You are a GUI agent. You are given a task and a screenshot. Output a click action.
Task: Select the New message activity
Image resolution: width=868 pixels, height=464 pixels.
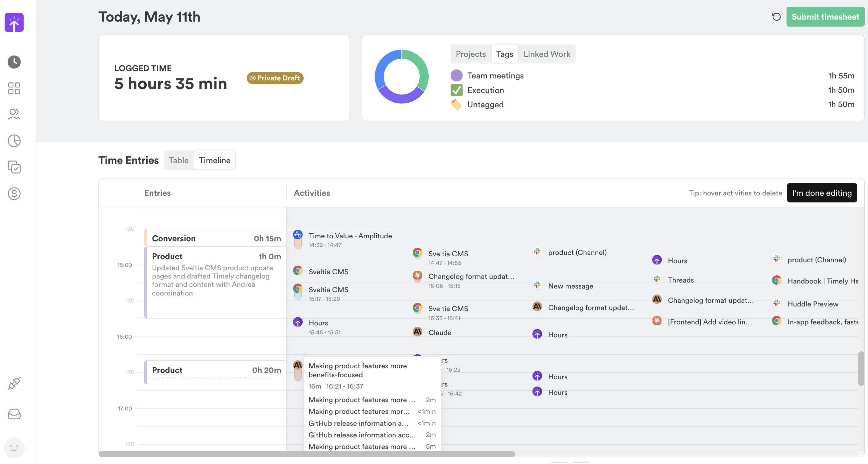click(x=570, y=286)
